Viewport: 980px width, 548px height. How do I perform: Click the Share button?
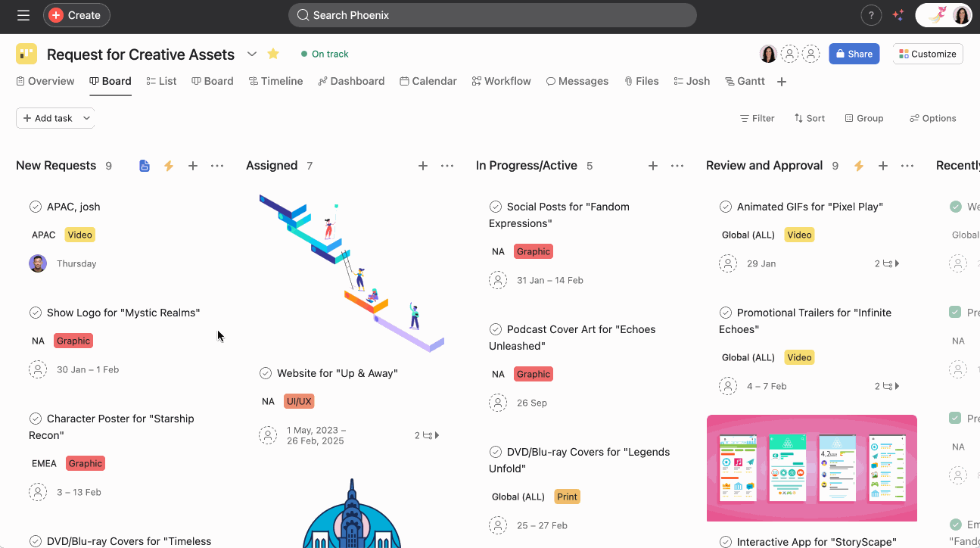click(x=854, y=54)
